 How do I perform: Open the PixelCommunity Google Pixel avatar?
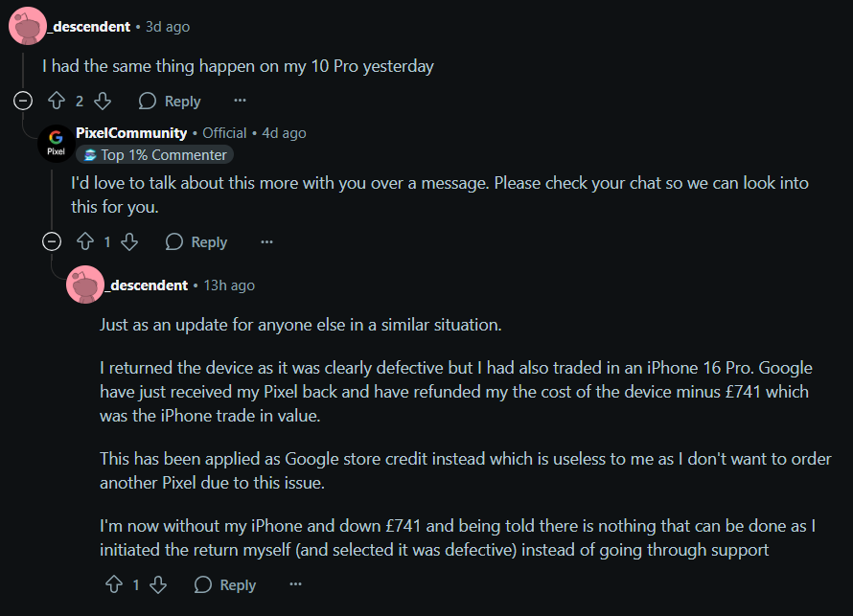pyautogui.click(x=56, y=143)
